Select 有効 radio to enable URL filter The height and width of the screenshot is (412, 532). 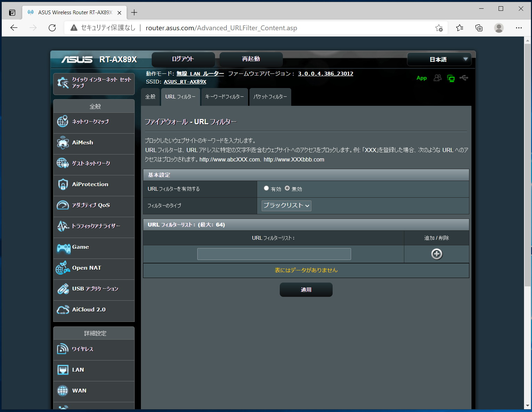(266, 188)
